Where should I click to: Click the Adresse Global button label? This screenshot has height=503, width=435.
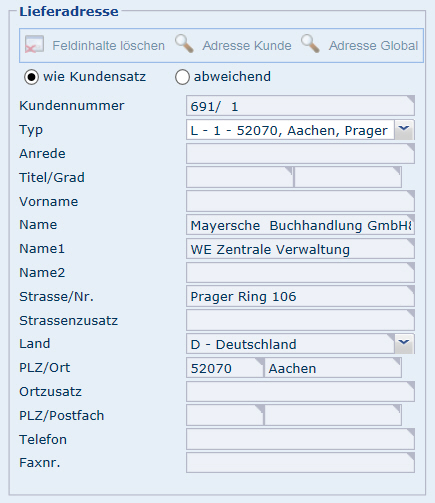pos(373,46)
